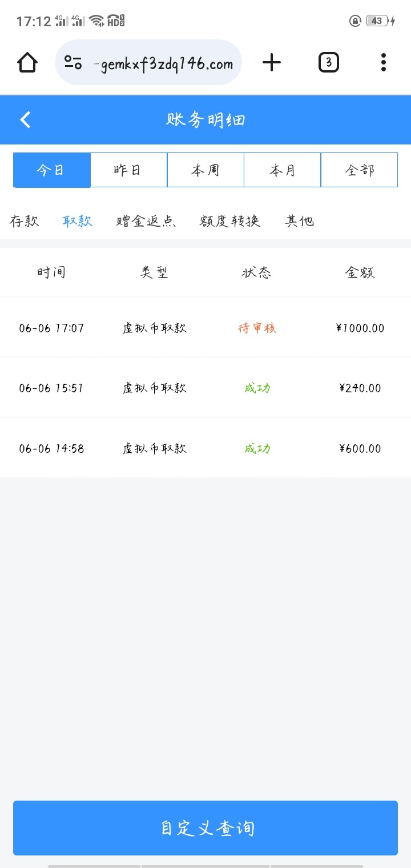
Task: Open the 存款 category
Action: 25,221
